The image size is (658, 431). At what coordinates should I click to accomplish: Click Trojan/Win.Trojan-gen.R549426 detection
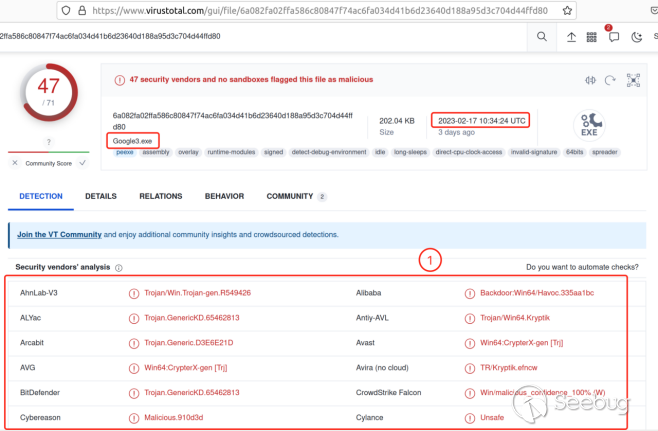[x=197, y=293]
